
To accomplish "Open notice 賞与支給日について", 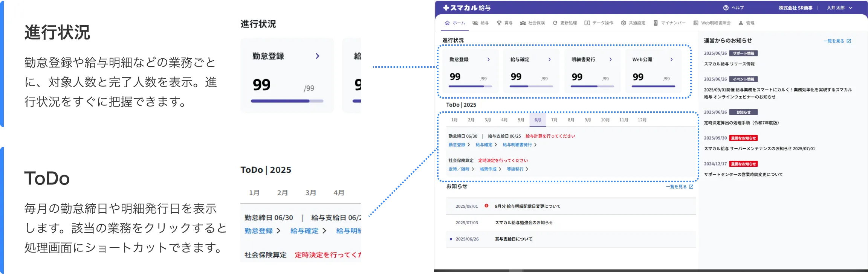I will (513, 239).
